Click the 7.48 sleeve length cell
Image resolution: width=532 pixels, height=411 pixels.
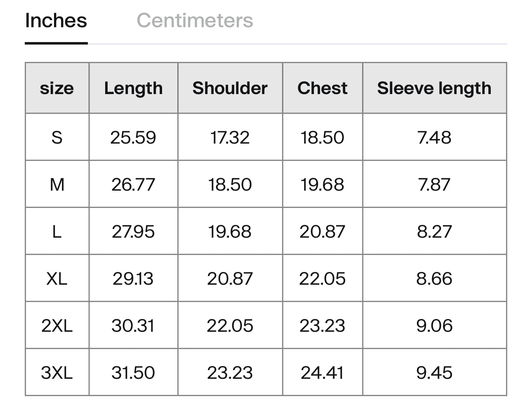click(x=434, y=137)
